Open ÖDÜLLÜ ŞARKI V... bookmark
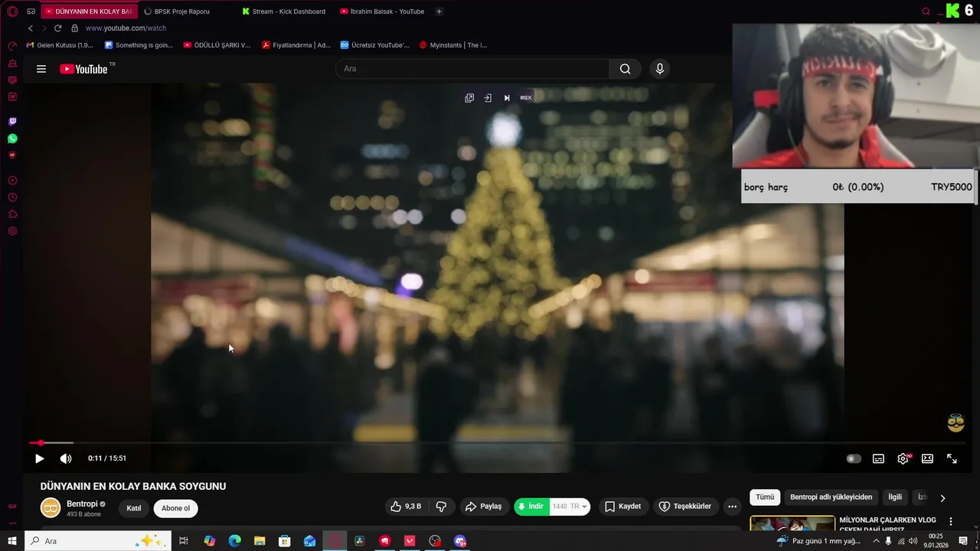The width and height of the screenshot is (980, 551). 217,45
